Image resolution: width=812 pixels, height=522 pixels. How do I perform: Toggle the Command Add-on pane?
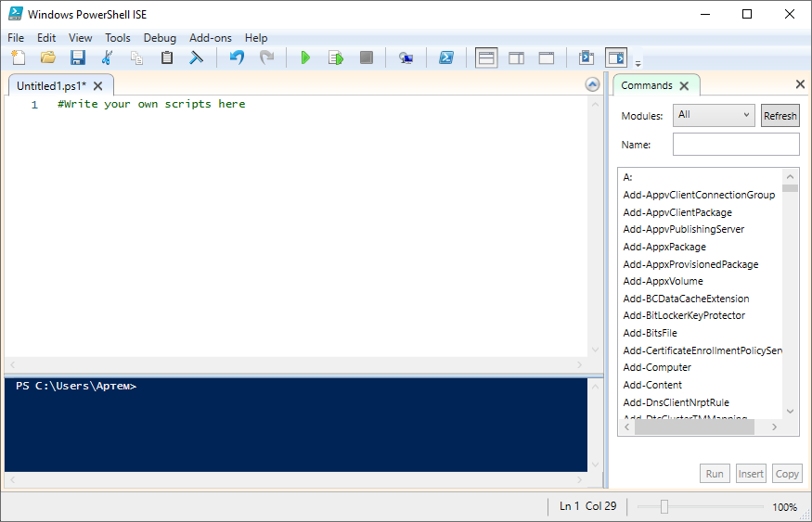click(x=616, y=57)
